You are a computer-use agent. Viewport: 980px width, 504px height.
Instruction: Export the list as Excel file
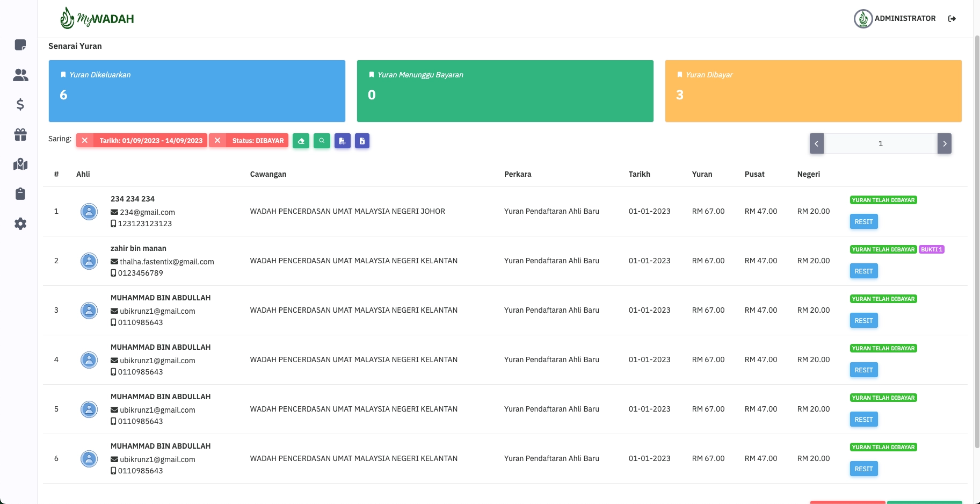pyautogui.click(x=362, y=141)
